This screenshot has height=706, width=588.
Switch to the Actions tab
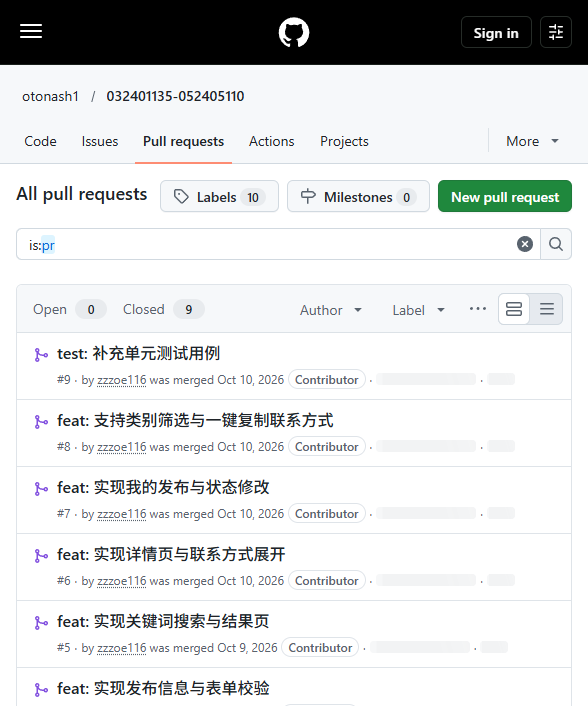point(271,141)
